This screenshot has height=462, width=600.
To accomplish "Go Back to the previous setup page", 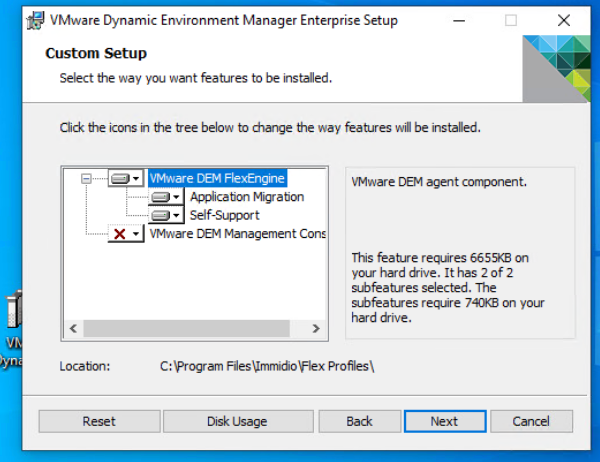I will [360, 421].
